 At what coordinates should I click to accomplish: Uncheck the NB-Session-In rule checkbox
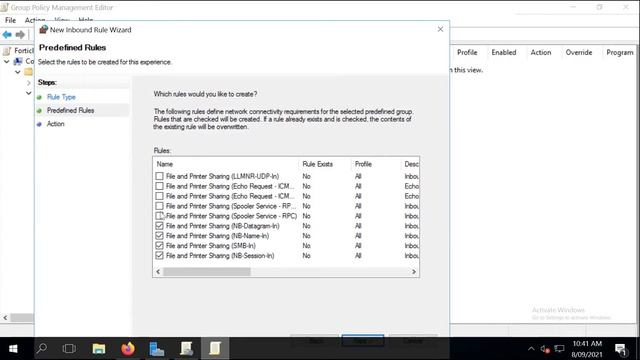click(x=159, y=256)
